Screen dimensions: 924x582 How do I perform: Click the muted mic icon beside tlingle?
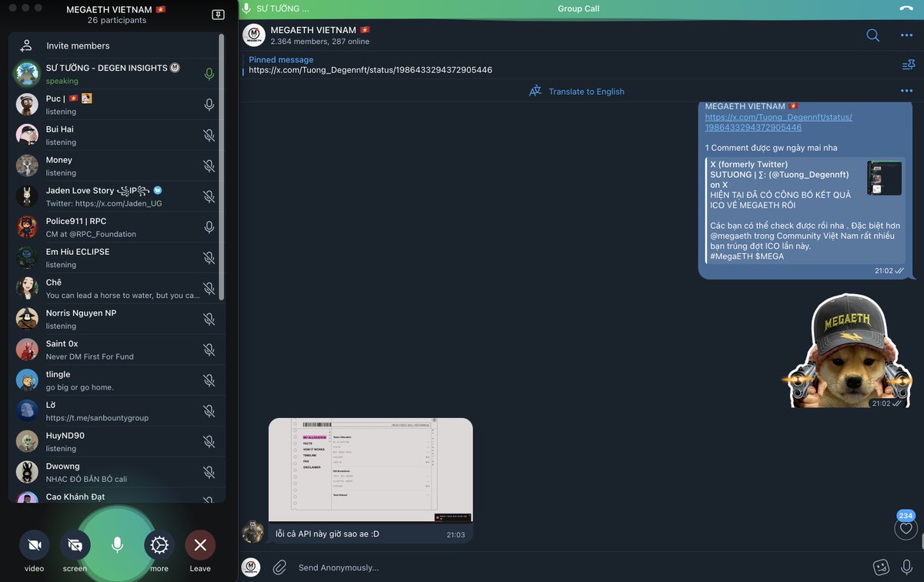click(209, 380)
